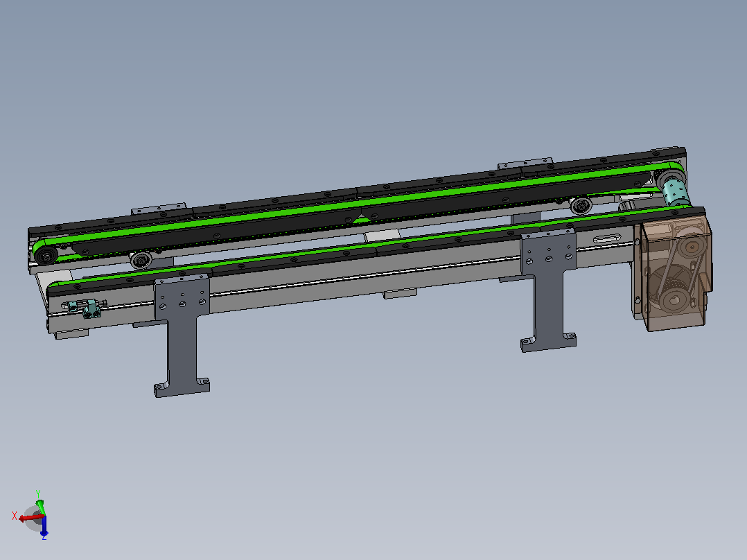Select the left idler roller under rear belt

tap(141, 260)
